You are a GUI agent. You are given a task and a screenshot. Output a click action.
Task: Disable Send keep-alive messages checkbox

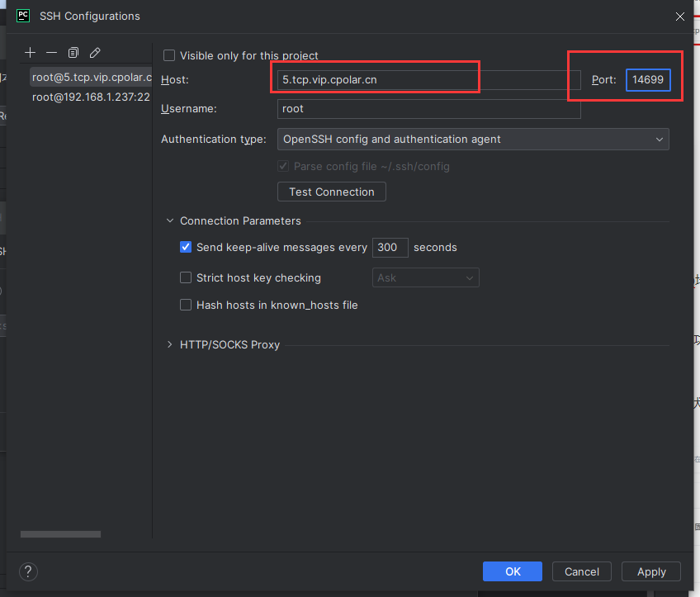(x=186, y=247)
